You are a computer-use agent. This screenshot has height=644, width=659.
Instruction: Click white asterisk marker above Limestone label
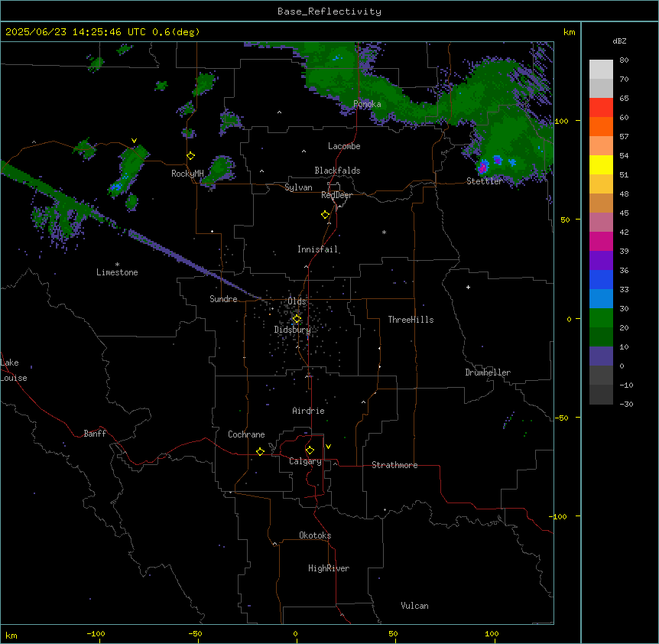(117, 264)
